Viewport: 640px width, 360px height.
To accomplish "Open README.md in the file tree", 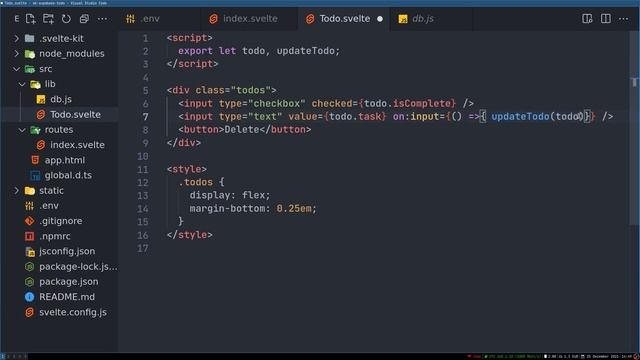I will (67, 297).
